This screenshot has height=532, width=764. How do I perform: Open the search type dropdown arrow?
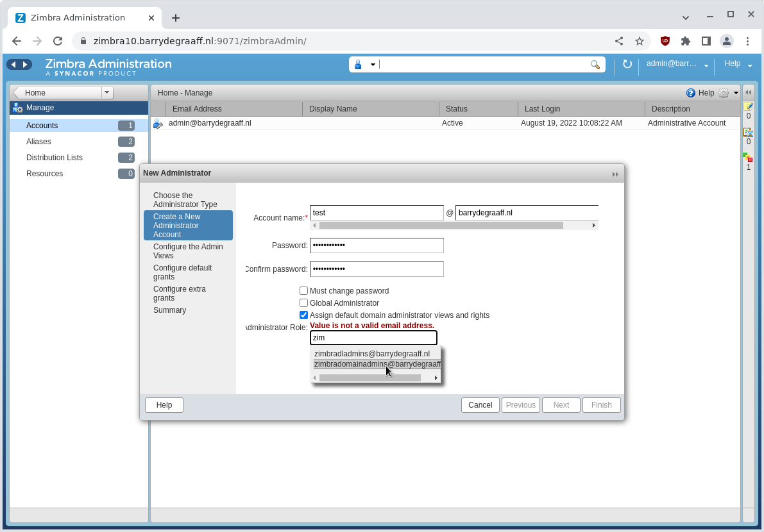coord(373,65)
